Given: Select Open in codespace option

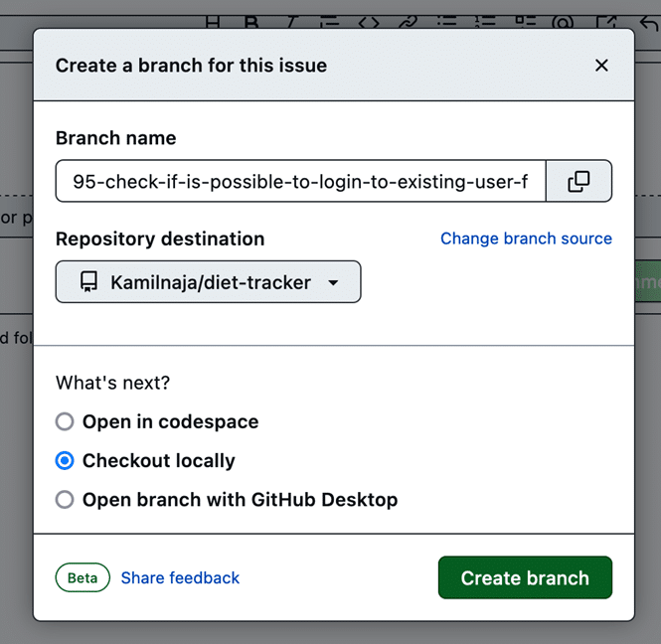Looking at the screenshot, I should [x=65, y=421].
